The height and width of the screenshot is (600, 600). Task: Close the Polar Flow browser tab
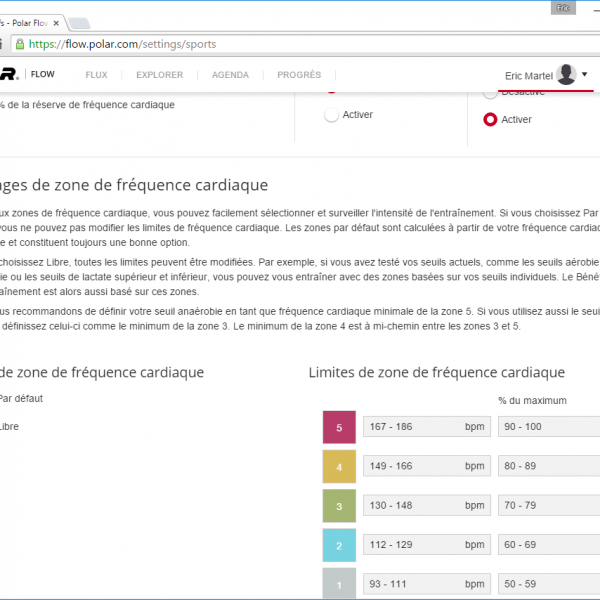(55, 22)
